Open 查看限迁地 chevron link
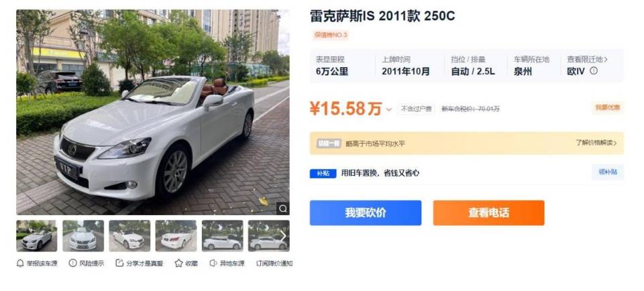Screen dimensions: 644x291 click(x=588, y=60)
